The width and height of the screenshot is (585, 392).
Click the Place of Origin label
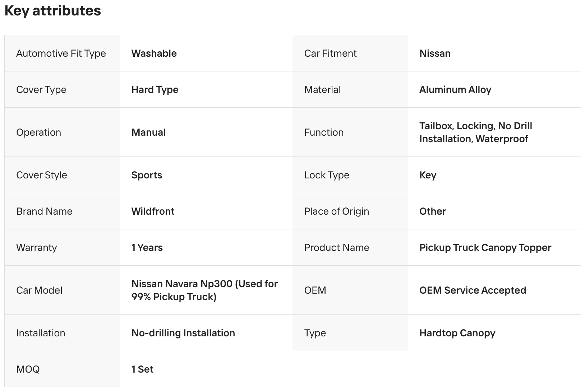point(336,211)
